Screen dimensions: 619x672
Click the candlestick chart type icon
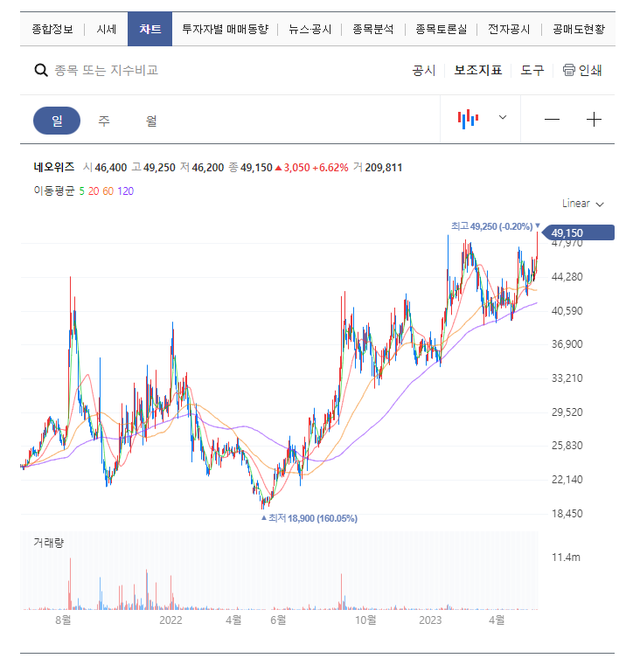click(x=468, y=119)
